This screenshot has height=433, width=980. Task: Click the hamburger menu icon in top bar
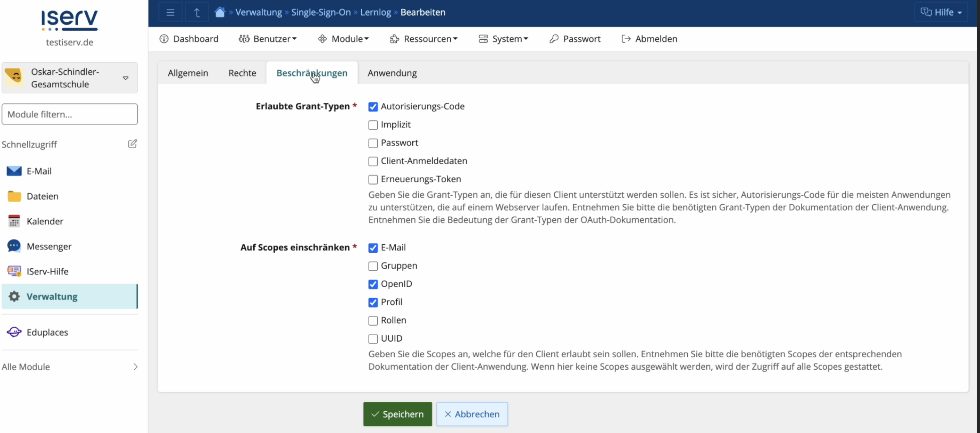[x=170, y=12]
